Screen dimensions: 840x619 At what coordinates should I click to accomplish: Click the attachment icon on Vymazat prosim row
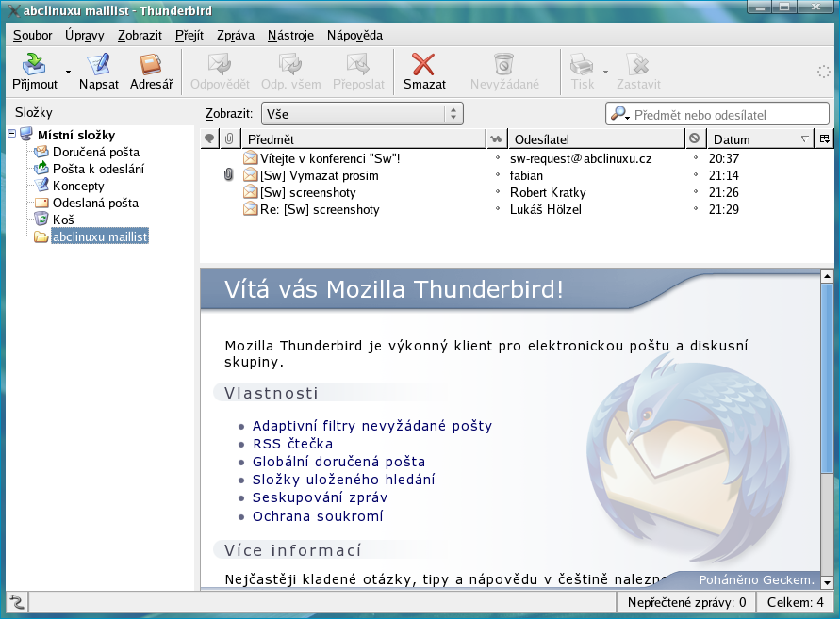[229, 175]
